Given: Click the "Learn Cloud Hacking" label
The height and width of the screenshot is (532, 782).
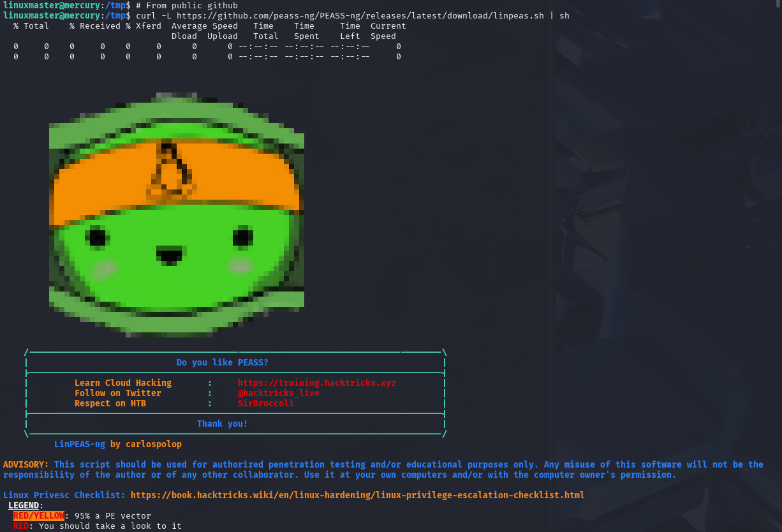Looking at the screenshot, I should coord(123,383).
